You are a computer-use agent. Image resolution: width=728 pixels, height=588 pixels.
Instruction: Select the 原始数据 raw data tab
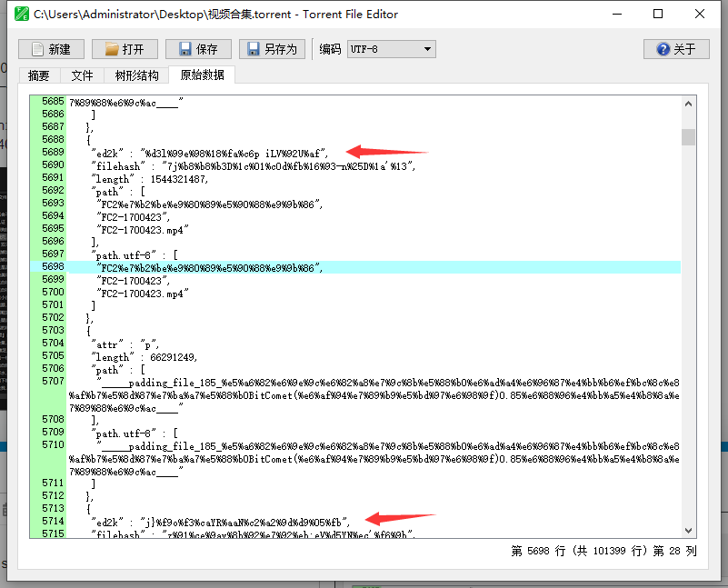pos(201,75)
